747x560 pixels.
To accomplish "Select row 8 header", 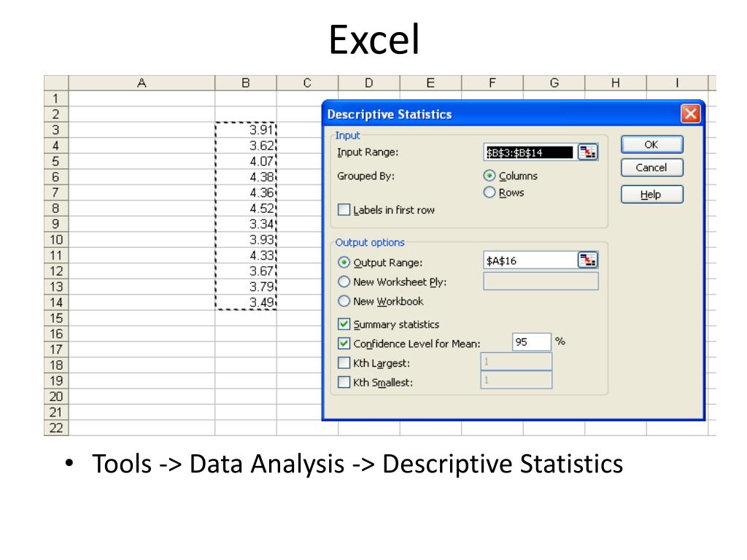I will point(55,209).
